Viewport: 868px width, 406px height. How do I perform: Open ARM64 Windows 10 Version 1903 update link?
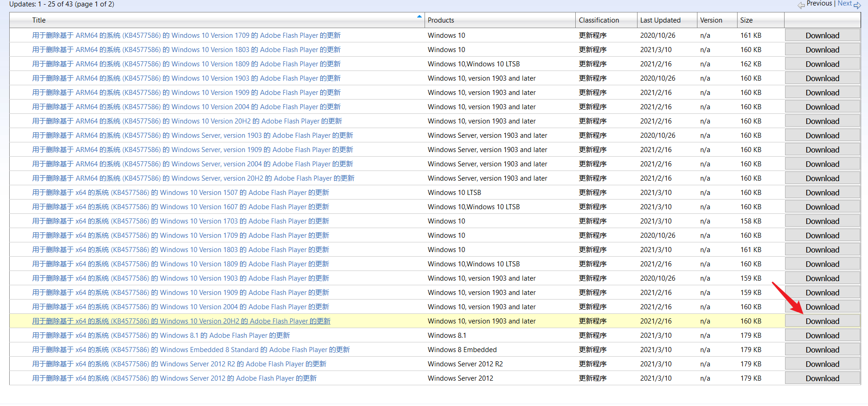coord(186,78)
